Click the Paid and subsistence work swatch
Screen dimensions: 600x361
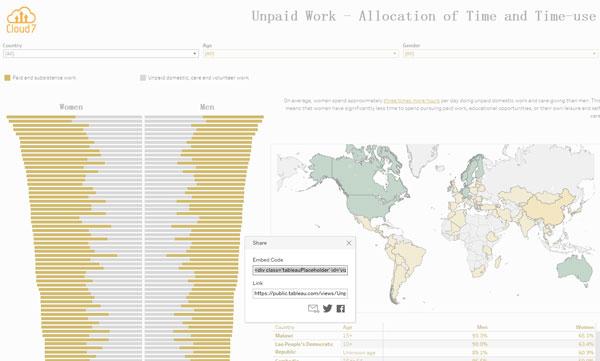pyautogui.click(x=7, y=78)
